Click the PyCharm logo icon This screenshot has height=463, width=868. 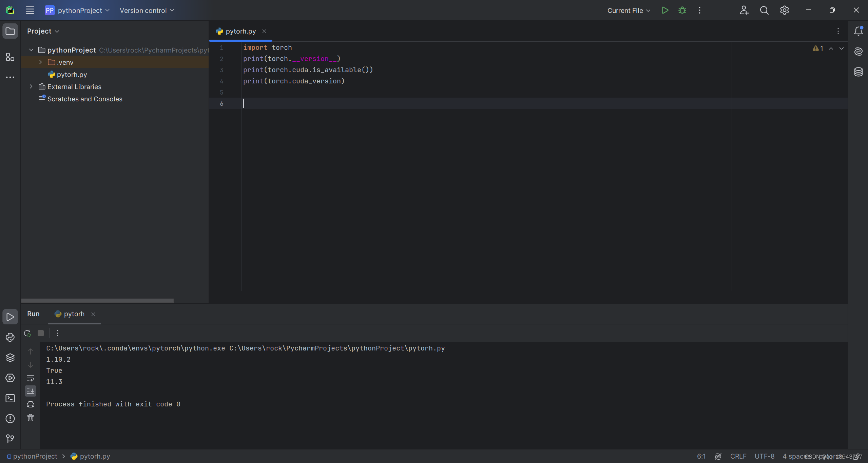pyautogui.click(x=10, y=10)
